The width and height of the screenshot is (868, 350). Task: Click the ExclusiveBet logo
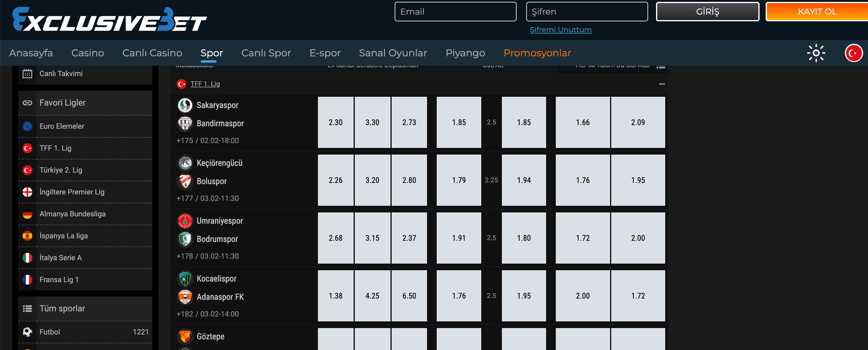point(110,19)
